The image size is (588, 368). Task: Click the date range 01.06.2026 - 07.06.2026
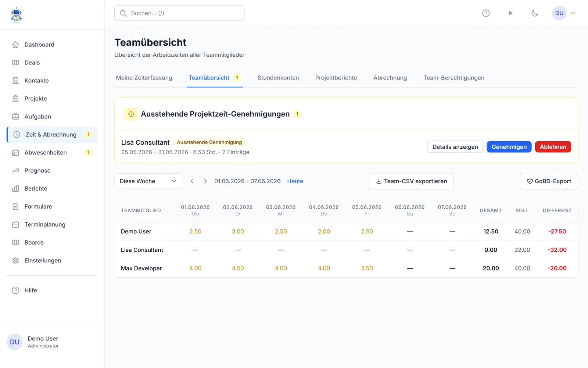247,181
